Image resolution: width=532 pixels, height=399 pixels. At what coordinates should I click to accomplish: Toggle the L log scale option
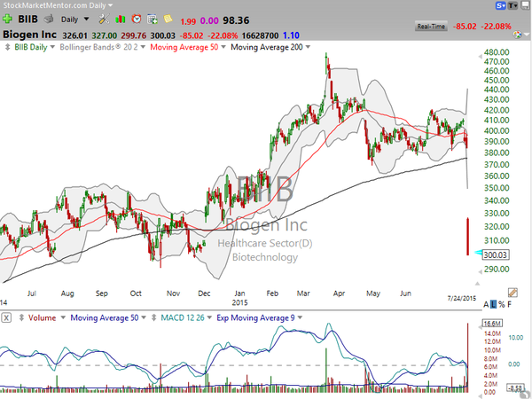[493, 304]
